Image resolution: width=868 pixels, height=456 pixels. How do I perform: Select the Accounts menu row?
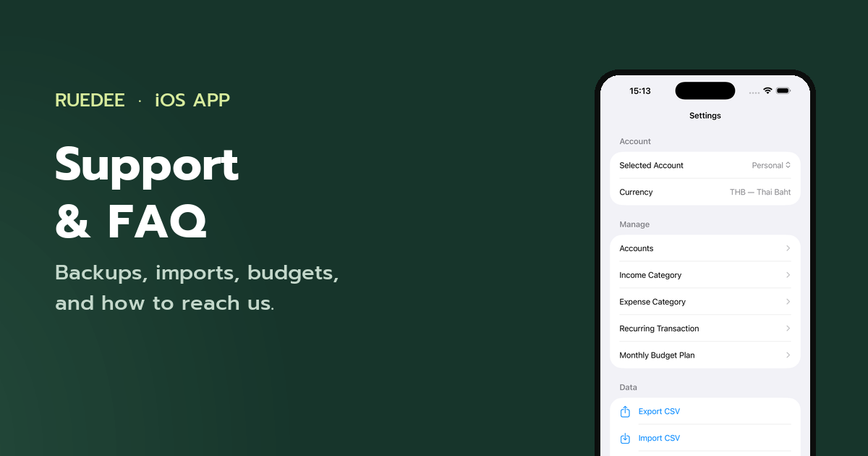pos(705,248)
